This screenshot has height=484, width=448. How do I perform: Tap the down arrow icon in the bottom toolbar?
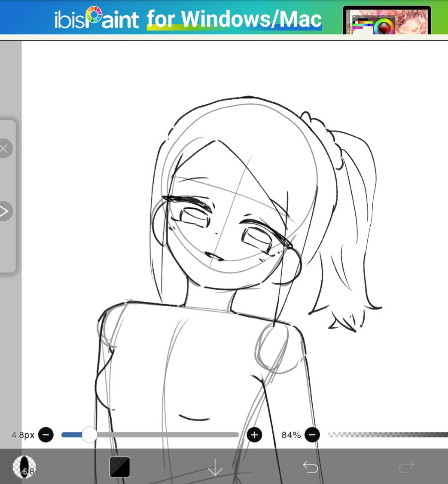click(x=215, y=467)
